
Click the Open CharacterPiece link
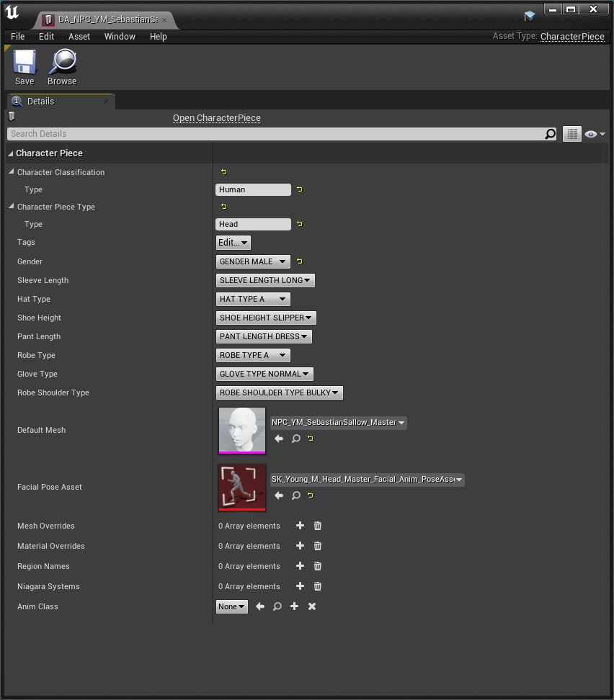(x=217, y=118)
